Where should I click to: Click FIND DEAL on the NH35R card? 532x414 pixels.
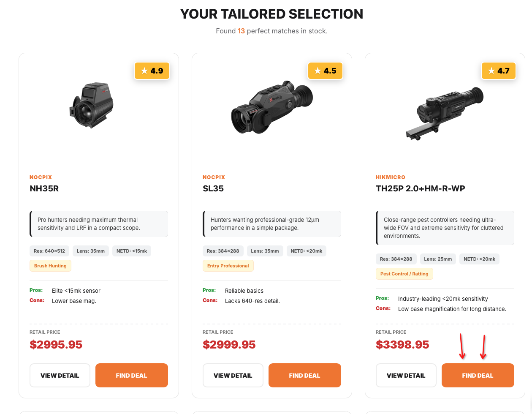click(131, 375)
